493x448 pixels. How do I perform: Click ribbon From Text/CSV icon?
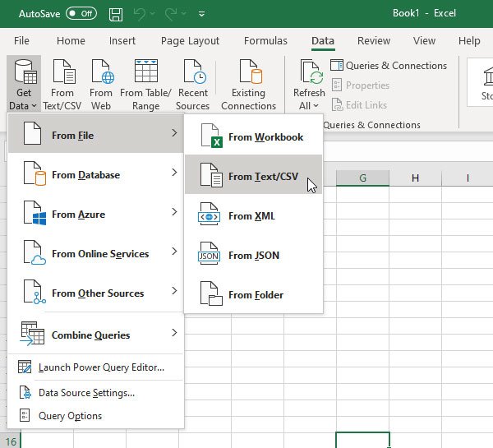[x=62, y=85]
